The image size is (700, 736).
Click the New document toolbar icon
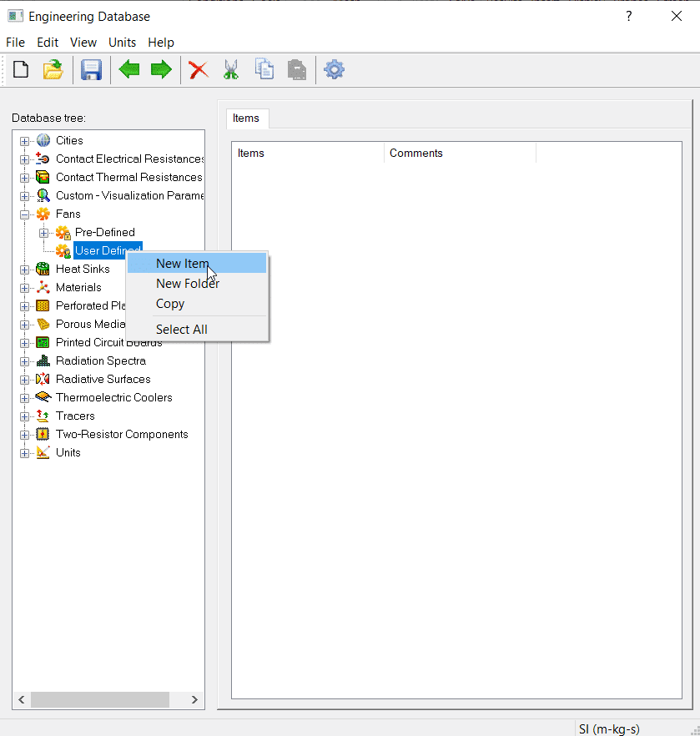[21, 70]
